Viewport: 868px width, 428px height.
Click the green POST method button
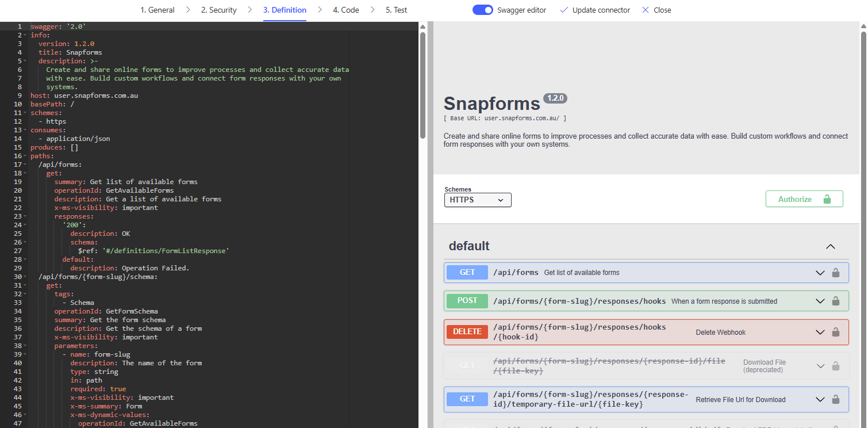click(x=467, y=301)
